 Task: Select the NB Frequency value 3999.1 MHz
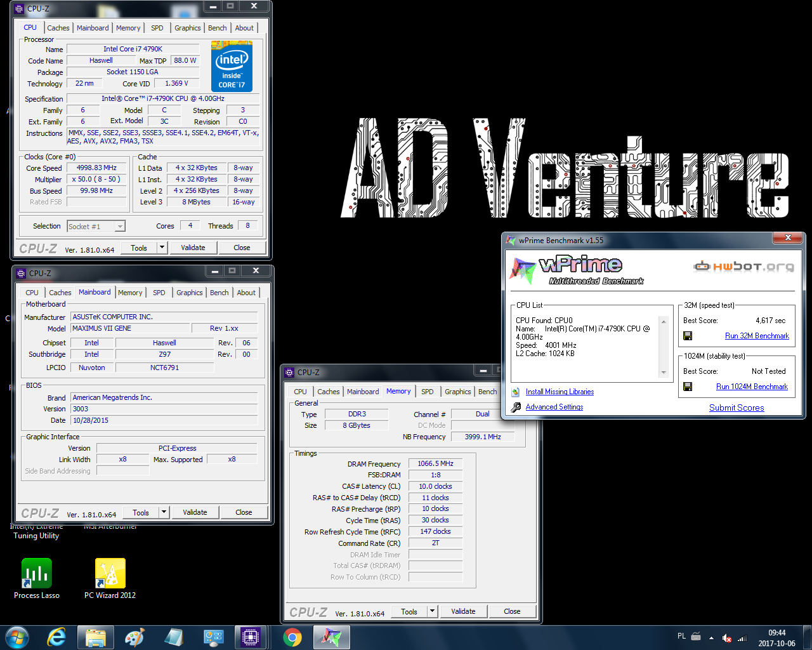(x=483, y=437)
